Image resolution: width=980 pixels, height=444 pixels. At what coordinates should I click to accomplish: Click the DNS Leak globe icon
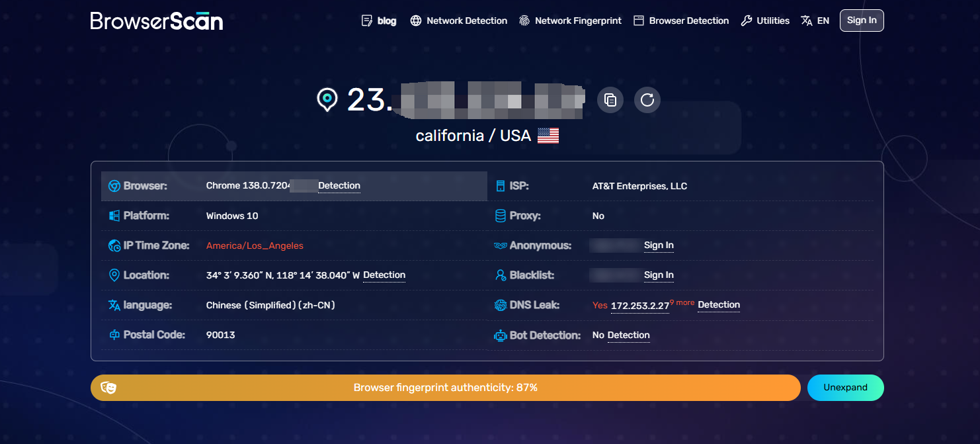click(500, 305)
